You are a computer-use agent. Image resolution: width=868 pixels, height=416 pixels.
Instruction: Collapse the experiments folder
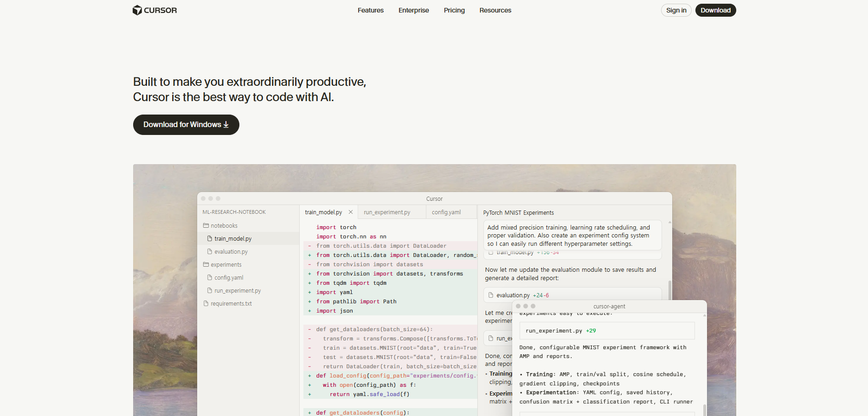(x=226, y=265)
